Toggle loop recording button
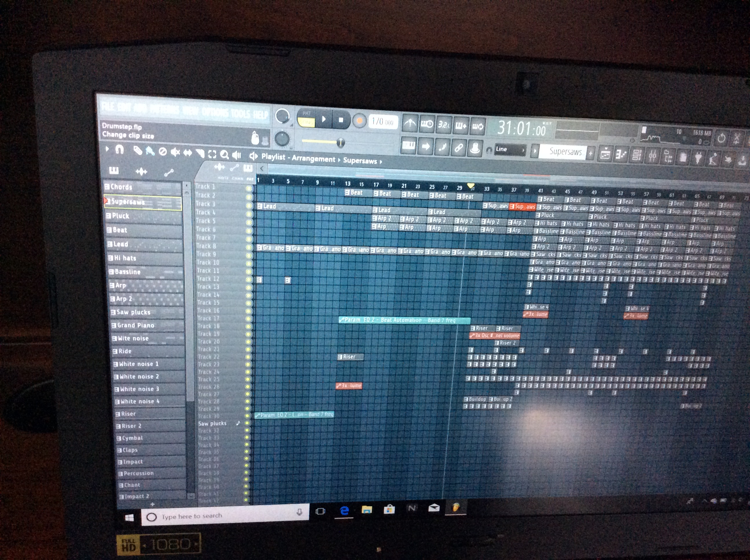The height and width of the screenshot is (560, 750). click(478, 127)
